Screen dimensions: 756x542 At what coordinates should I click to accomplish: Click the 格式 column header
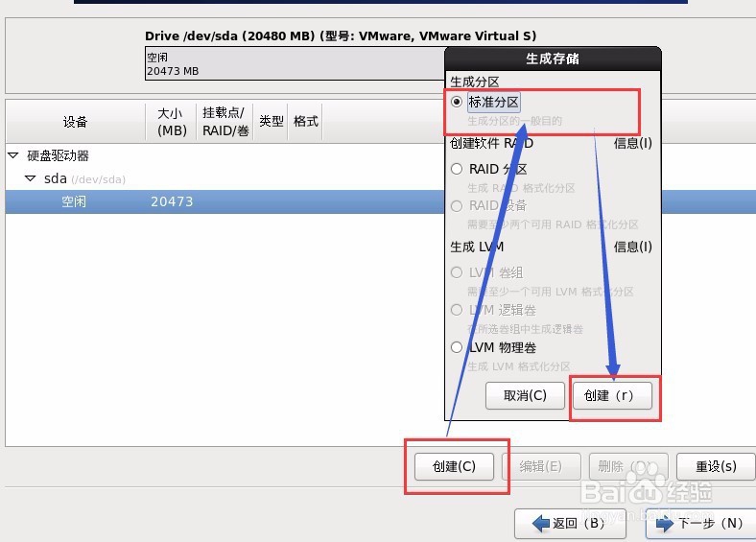point(305,122)
